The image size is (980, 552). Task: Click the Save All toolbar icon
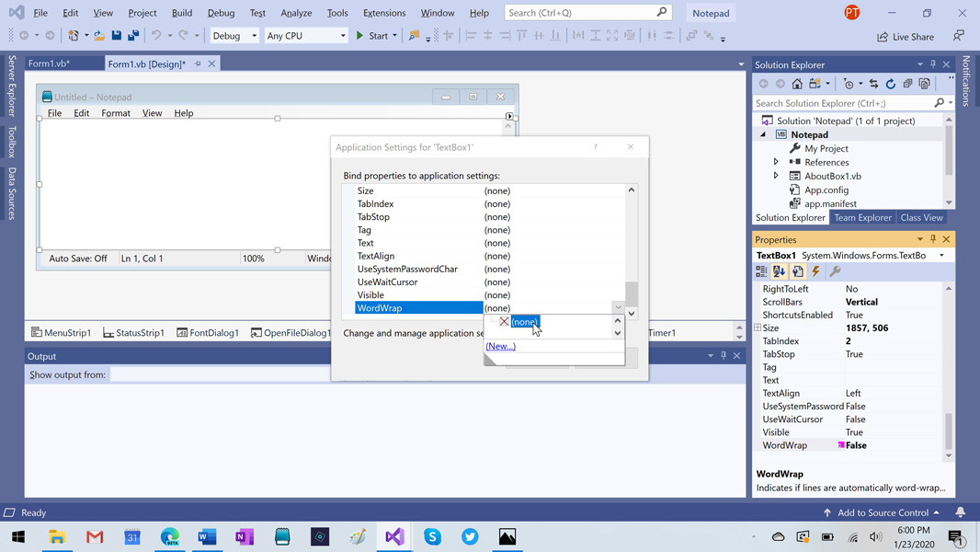[x=133, y=36]
